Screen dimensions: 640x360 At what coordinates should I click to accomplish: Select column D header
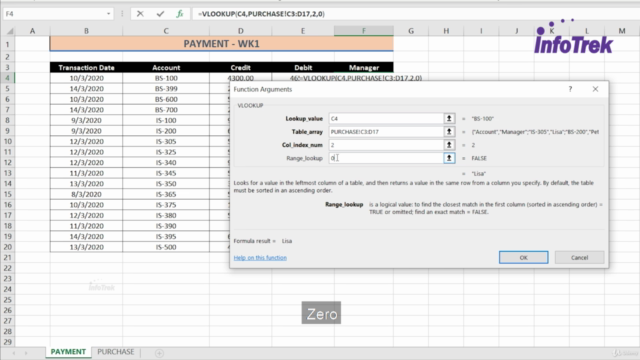(x=240, y=31)
